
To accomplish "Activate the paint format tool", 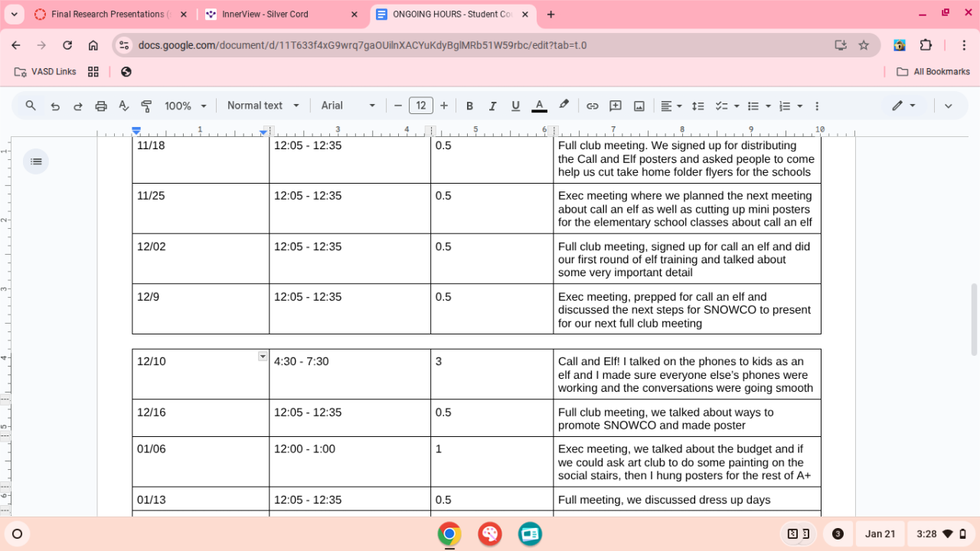I will [x=146, y=106].
